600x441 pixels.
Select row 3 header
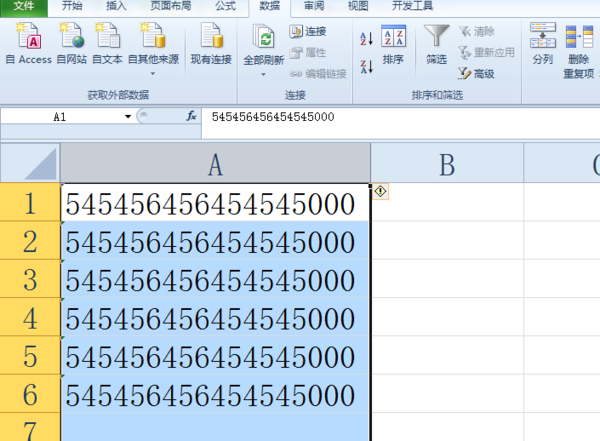30,279
